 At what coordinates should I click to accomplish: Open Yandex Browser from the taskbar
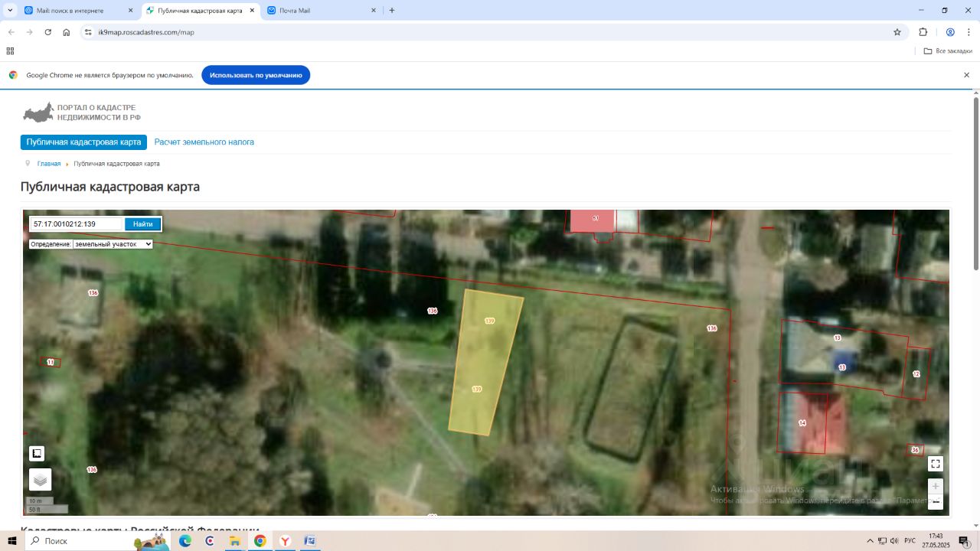pyautogui.click(x=285, y=541)
